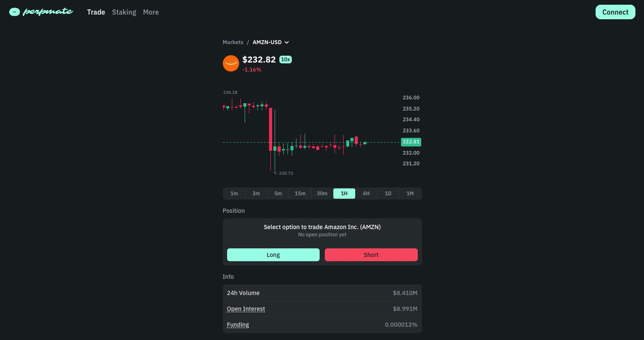Viewport: 644px width, 340px height.
Task: Click the $232.82 price heading
Action: click(259, 60)
